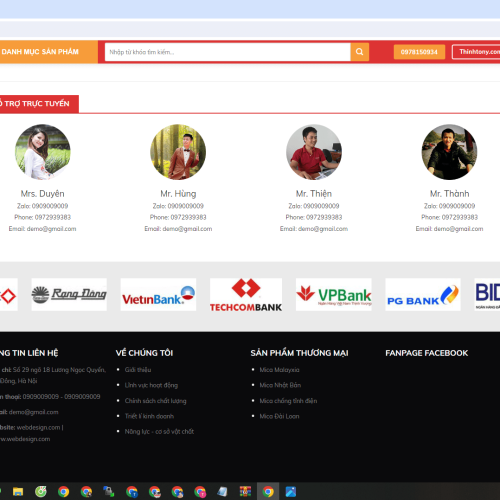Click Mrs. Duyên's avatar photo
The image size is (500, 500).
click(x=43, y=152)
